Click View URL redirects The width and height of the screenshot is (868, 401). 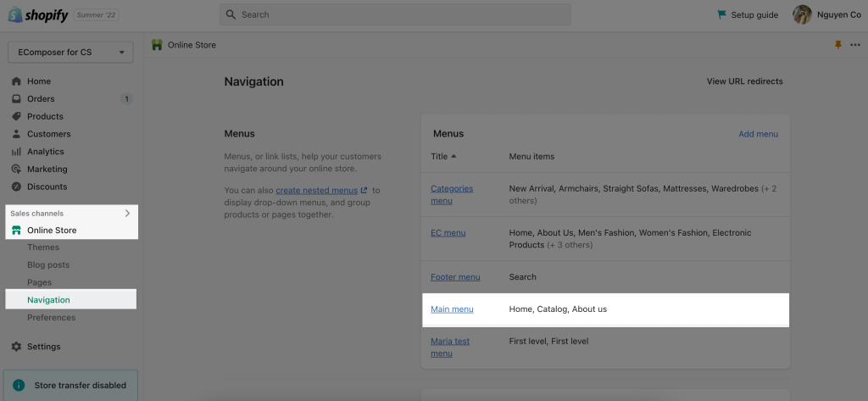point(744,81)
